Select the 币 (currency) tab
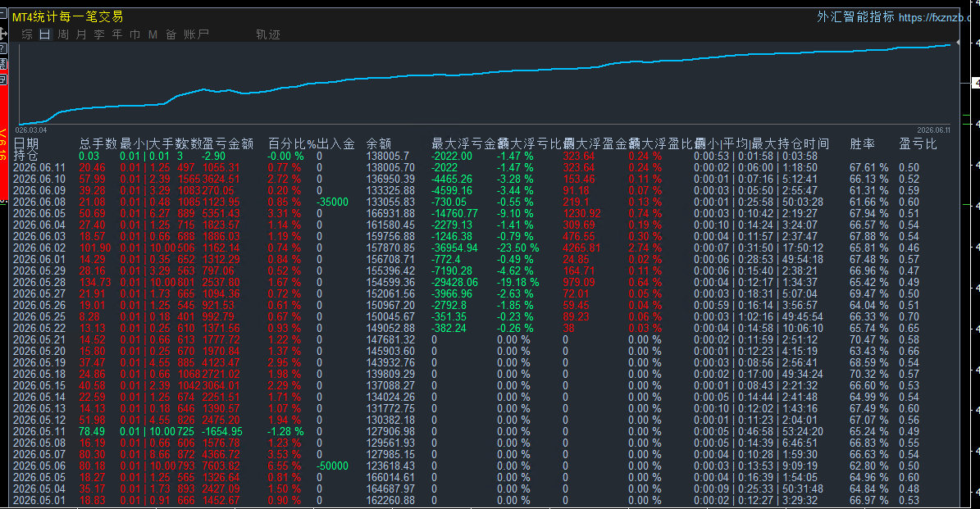Image resolution: width=980 pixels, height=509 pixels. [135, 34]
